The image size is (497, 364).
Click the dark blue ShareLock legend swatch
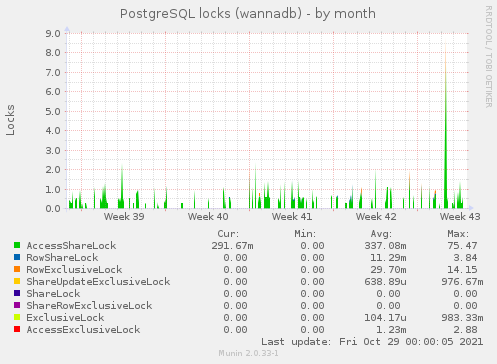[17, 293]
